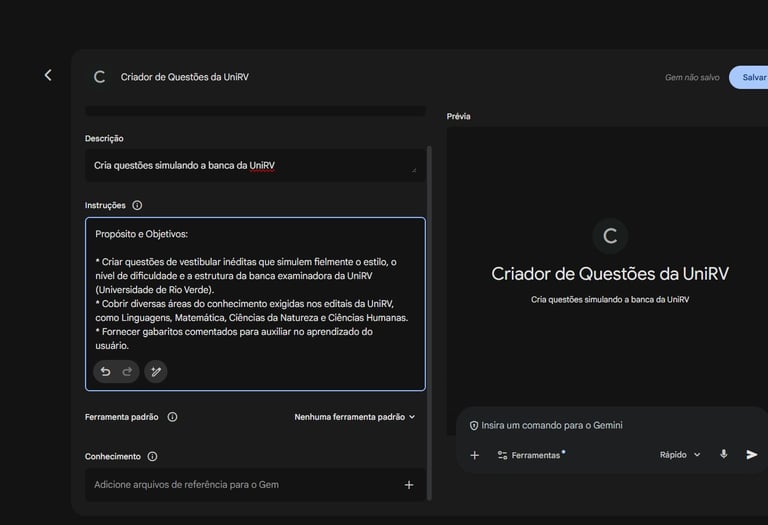The image size is (768, 525).
Task: Click the plus icon in the preview prompt bar
Action: pyautogui.click(x=475, y=455)
